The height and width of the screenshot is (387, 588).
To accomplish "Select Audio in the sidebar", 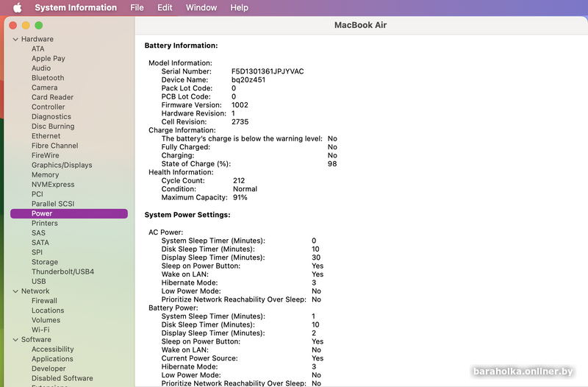I will pos(41,68).
